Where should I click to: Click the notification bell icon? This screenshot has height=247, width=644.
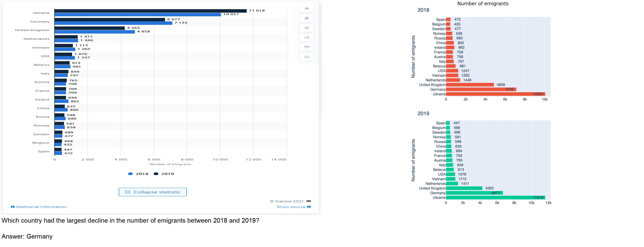307,18
